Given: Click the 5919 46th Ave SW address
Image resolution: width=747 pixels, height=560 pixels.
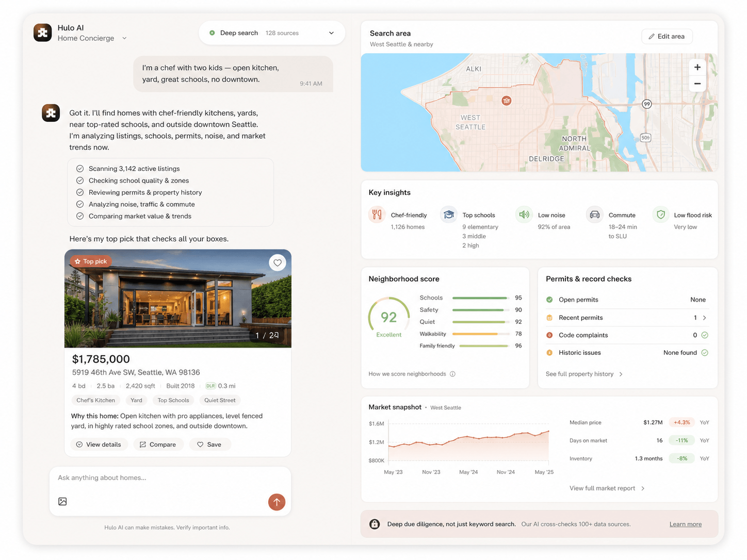Looking at the screenshot, I should (136, 372).
